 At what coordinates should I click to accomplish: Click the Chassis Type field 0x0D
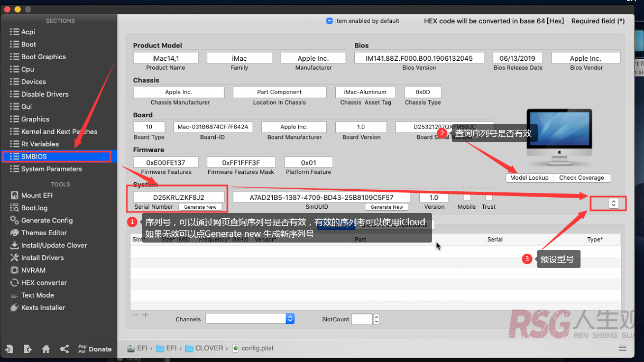point(423,92)
